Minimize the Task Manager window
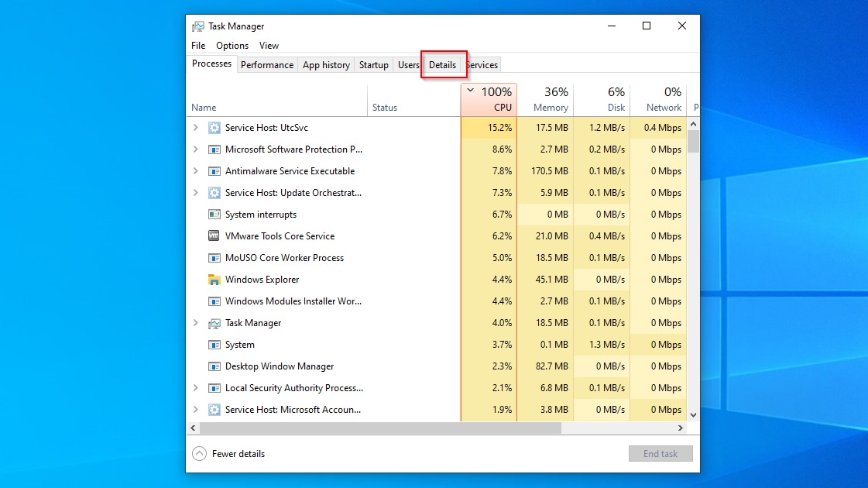Screen dimensions: 868x488 pos(612,26)
